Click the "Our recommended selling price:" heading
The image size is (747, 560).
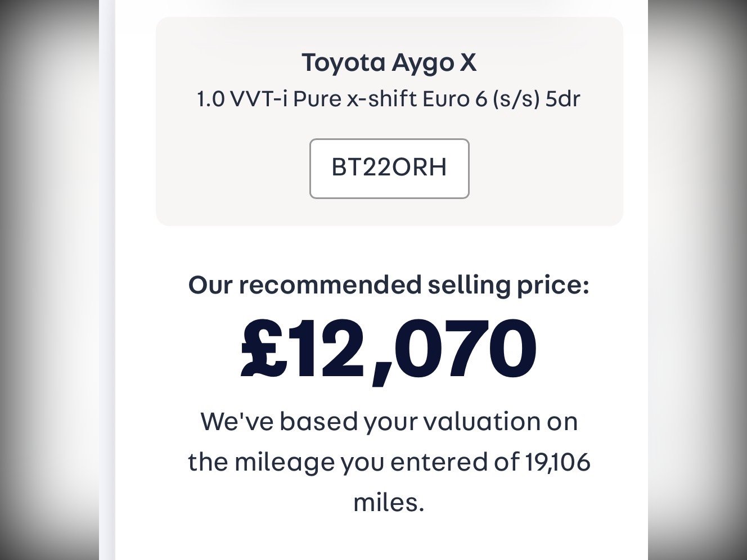pyautogui.click(x=389, y=285)
